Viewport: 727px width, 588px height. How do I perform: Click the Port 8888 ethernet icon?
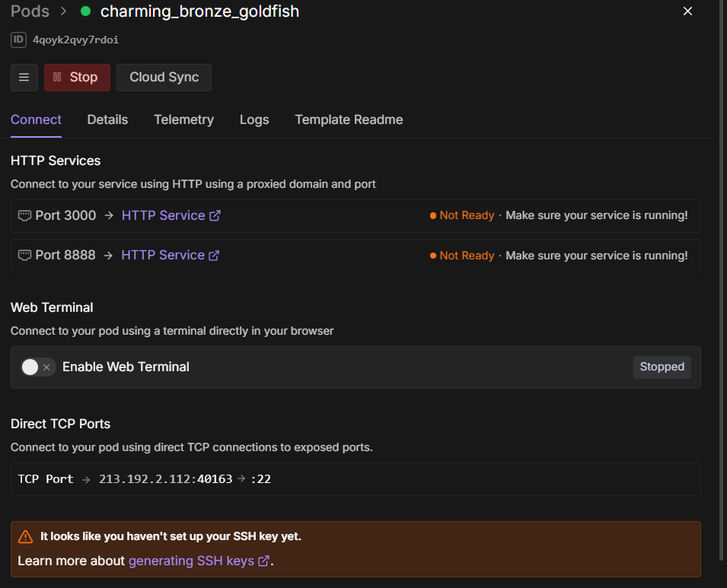coord(24,256)
